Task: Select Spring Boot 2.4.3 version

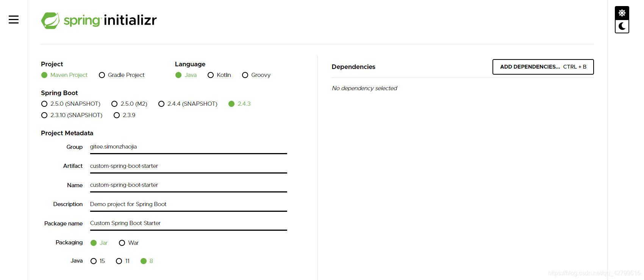Action: [x=239, y=104]
